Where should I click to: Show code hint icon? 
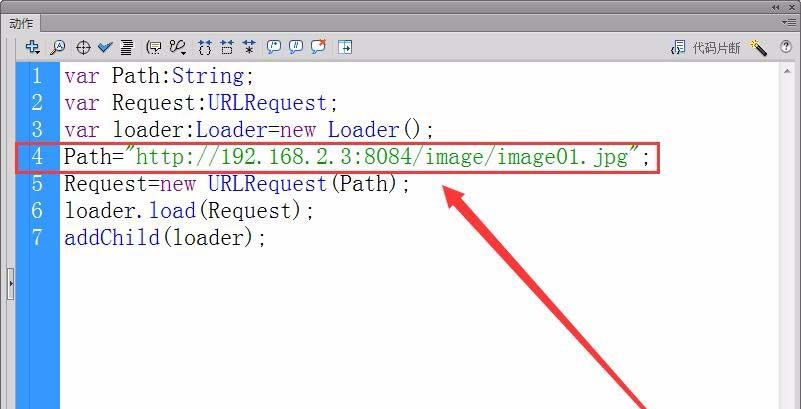(154, 47)
